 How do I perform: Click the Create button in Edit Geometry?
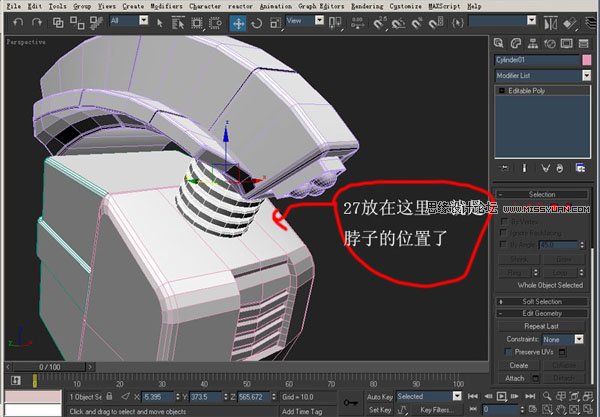click(x=519, y=365)
